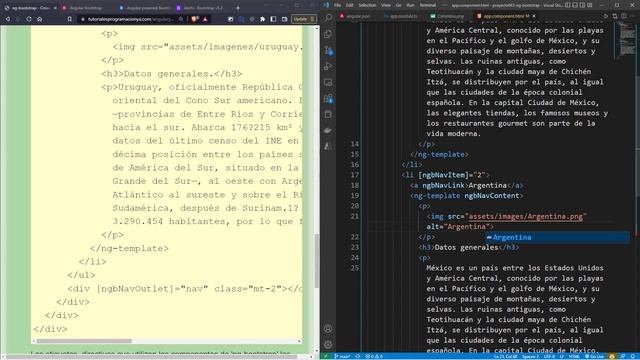The height and width of the screenshot is (360, 640).
Task: Open the View menu in VS Code
Action: point(386,5)
